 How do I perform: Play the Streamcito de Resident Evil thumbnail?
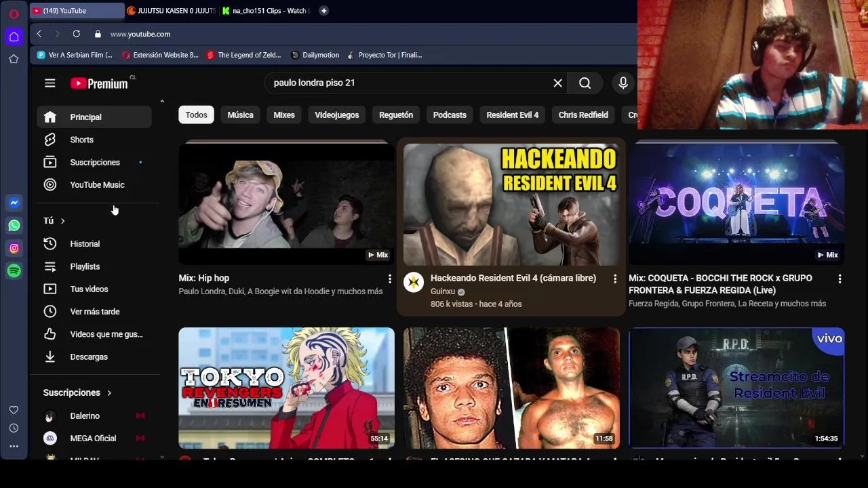(736, 388)
